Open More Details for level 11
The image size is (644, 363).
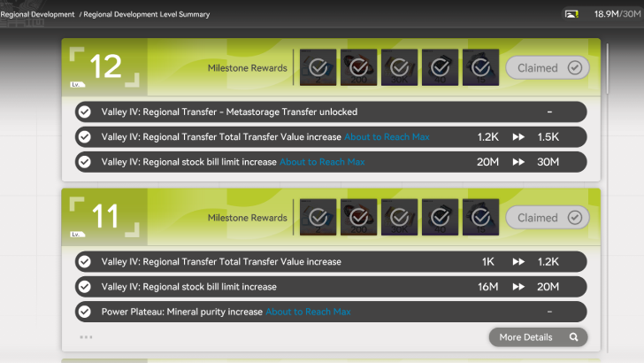pyautogui.click(x=538, y=337)
